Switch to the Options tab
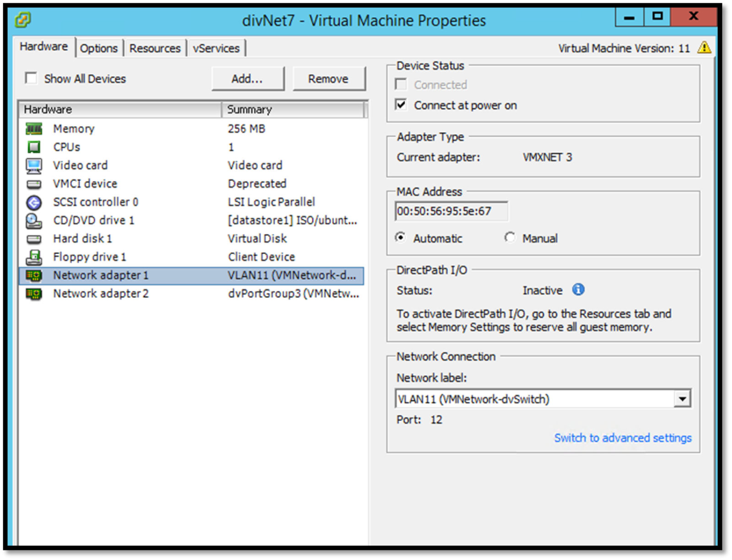Viewport: 732px width, 560px height. 99,48
